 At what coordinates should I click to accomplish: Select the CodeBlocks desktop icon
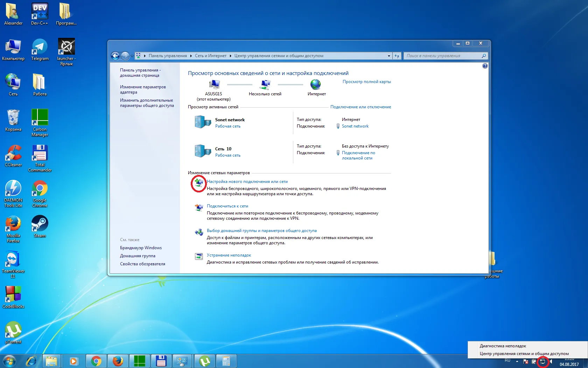point(13,297)
